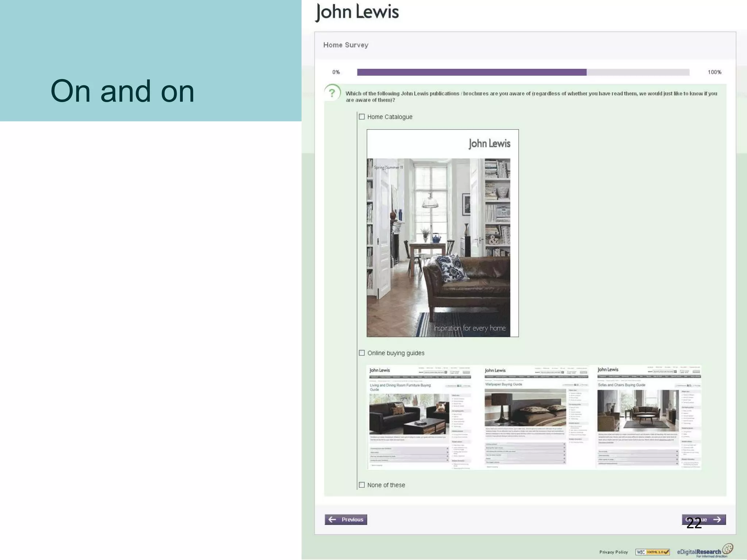Click the W3C XHTML 1.0 badge
This screenshot has height=560, width=747.
tap(652, 552)
